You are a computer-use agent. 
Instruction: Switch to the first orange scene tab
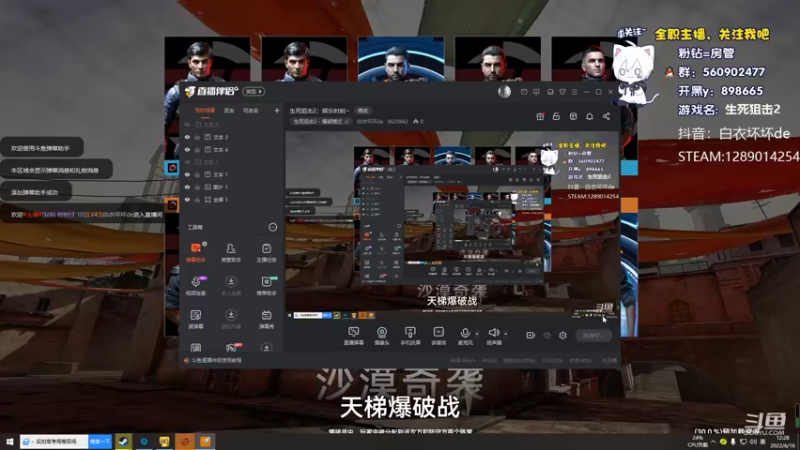coord(205,110)
